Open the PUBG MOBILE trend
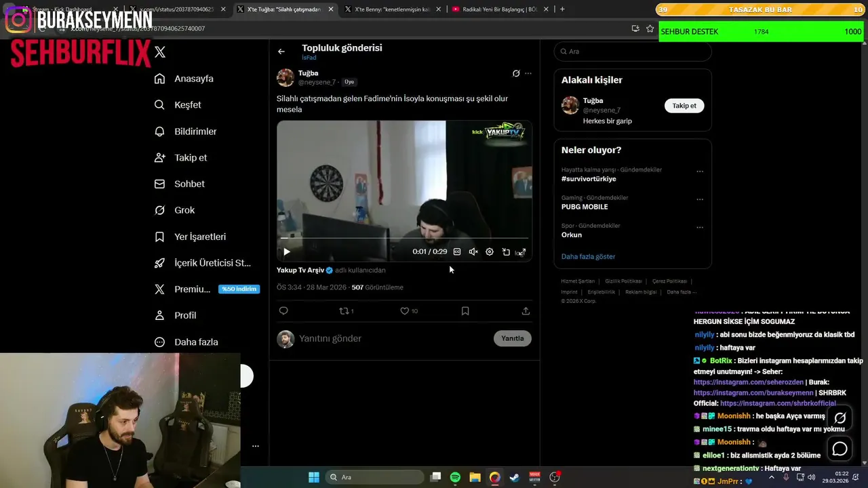The width and height of the screenshot is (868, 488). 585,207
